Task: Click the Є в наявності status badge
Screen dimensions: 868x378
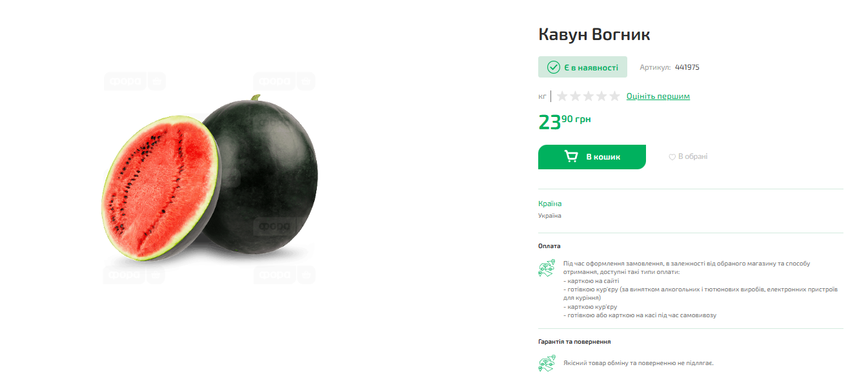Action: click(583, 67)
